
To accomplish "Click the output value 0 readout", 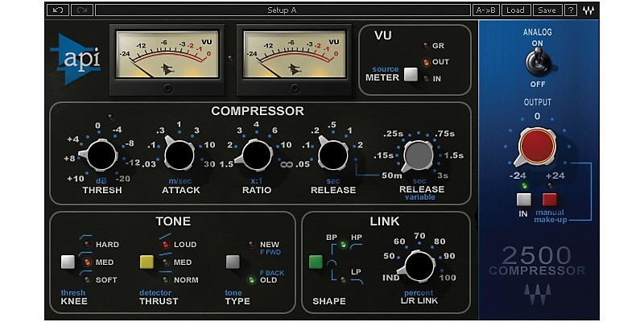I will [x=537, y=117].
